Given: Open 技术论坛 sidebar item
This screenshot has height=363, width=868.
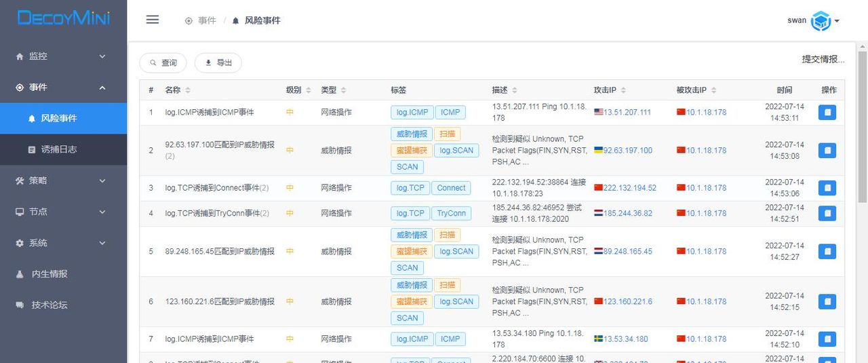Looking at the screenshot, I should pyautogui.click(x=64, y=305).
